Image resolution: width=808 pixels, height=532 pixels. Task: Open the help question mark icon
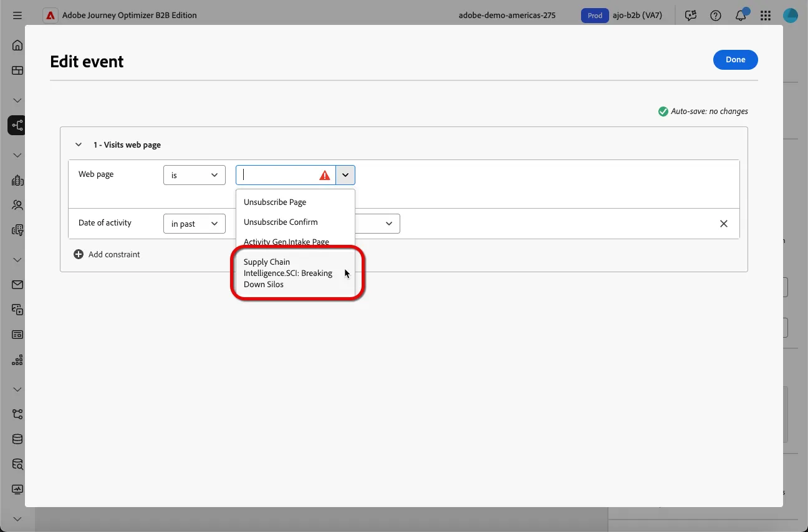click(x=716, y=16)
